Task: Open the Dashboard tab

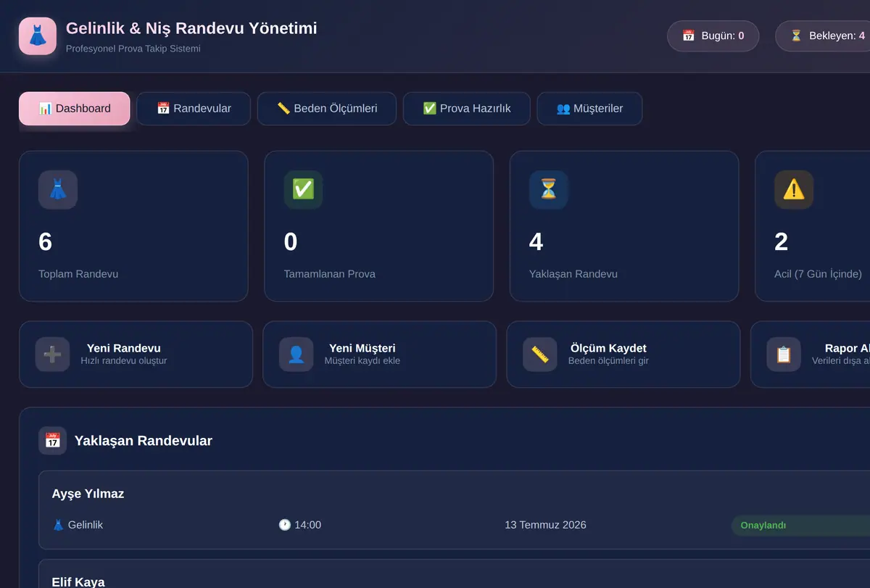Action: pyautogui.click(x=75, y=109)
